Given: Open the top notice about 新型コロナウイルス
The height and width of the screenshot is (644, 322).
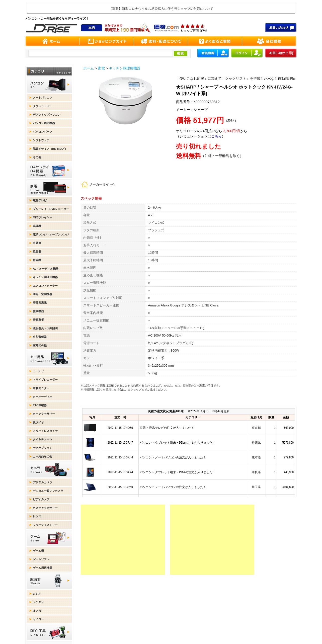Looking at the screenshot, I should (x=161, y=9).
